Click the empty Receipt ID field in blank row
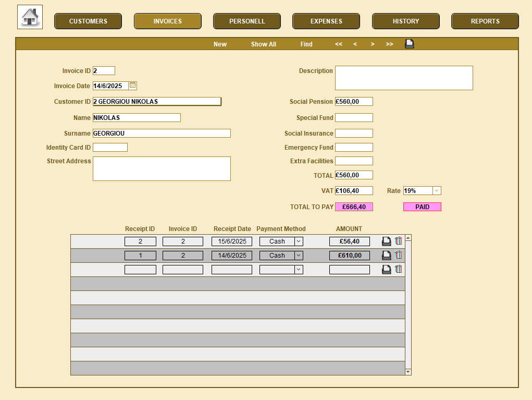The image size is (532, 400). (141, 270)
